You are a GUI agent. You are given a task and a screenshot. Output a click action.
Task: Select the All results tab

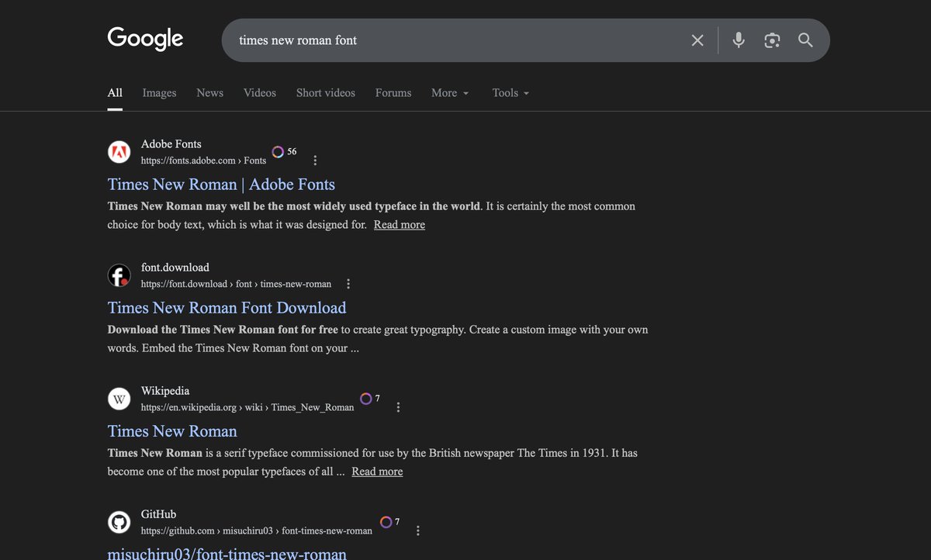(115, 93)
